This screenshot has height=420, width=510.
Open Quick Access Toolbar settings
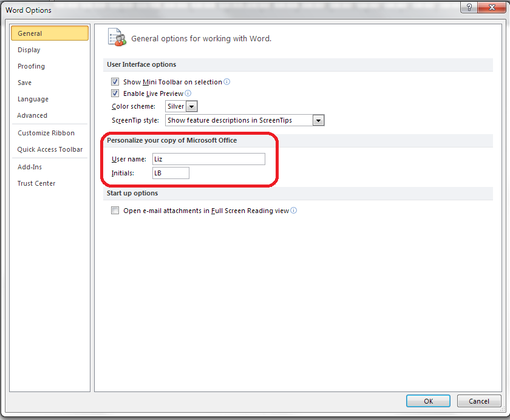pos(50,150)
